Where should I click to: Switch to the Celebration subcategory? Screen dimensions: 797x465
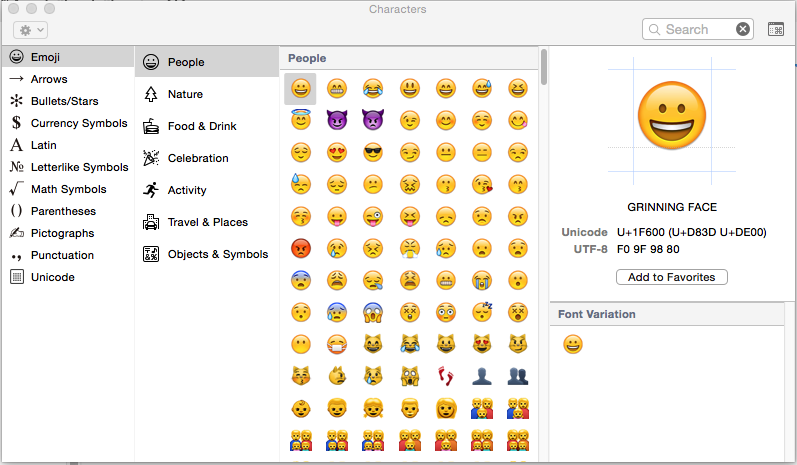pyautogui.click(x=207, y=158)
